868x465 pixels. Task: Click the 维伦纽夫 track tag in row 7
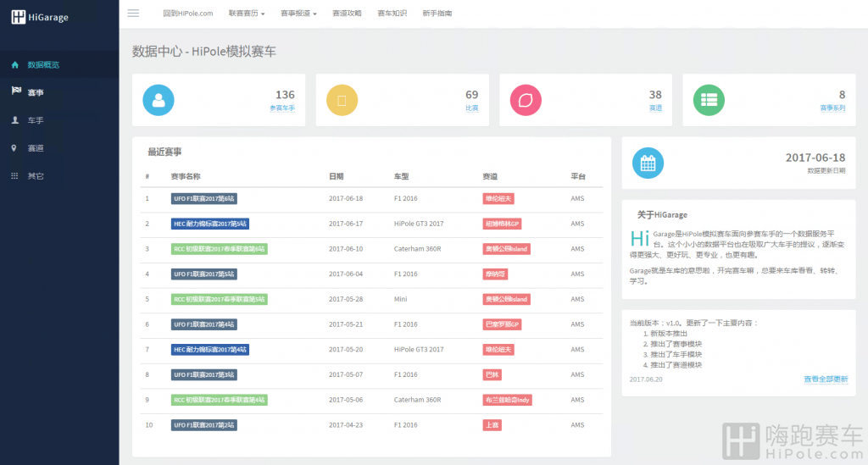pos(498,350)
